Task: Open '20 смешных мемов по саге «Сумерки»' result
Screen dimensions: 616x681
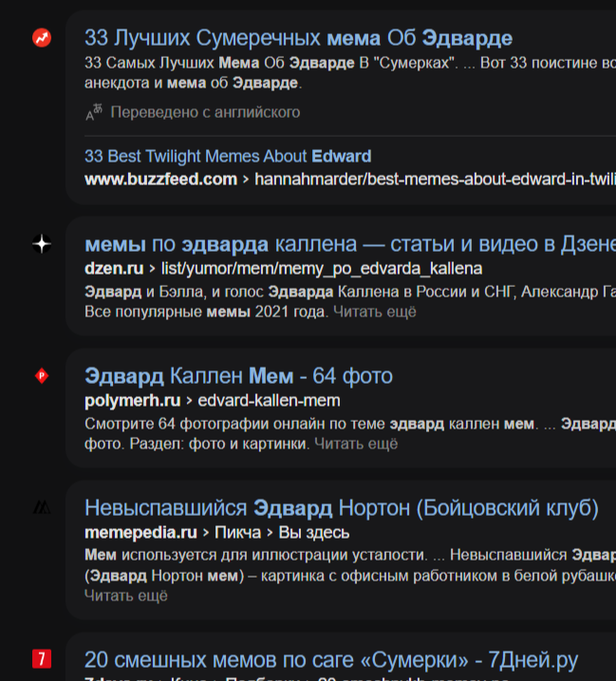Action: 331,660
